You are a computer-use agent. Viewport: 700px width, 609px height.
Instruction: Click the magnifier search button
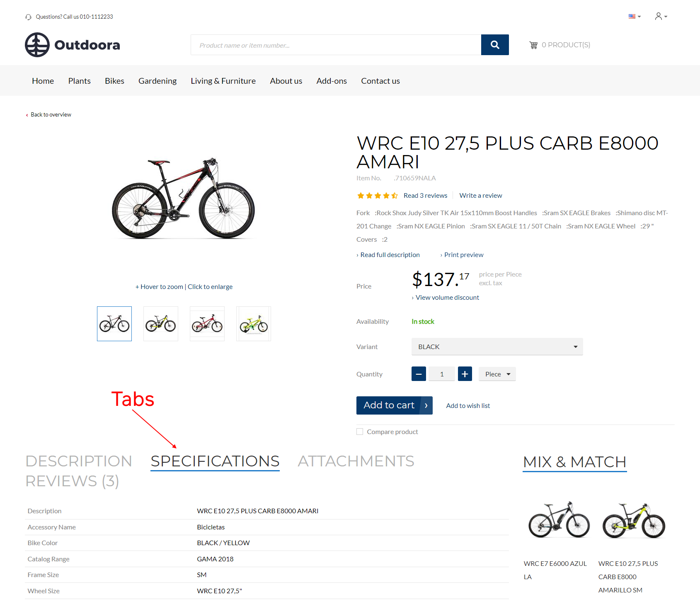[x=495, y=45]
